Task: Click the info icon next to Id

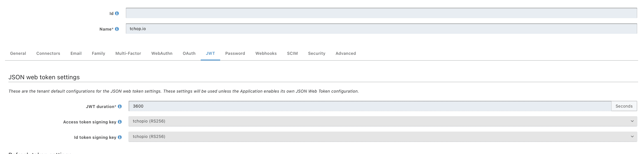Action: [x=117, y=13]
